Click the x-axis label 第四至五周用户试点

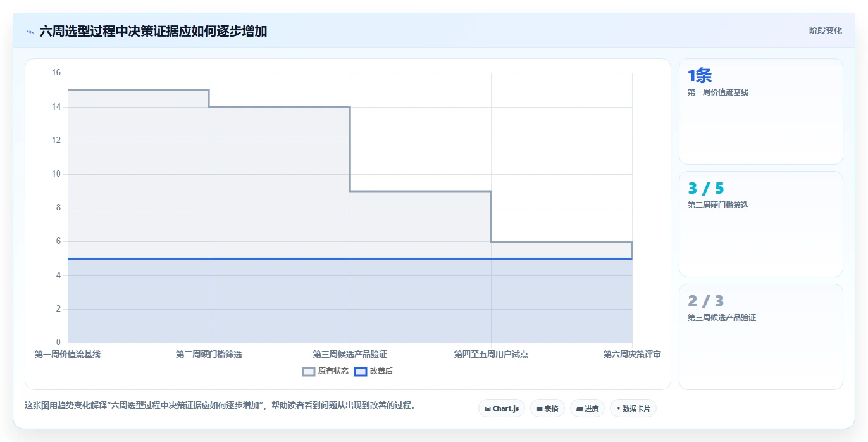pos(491,355)
